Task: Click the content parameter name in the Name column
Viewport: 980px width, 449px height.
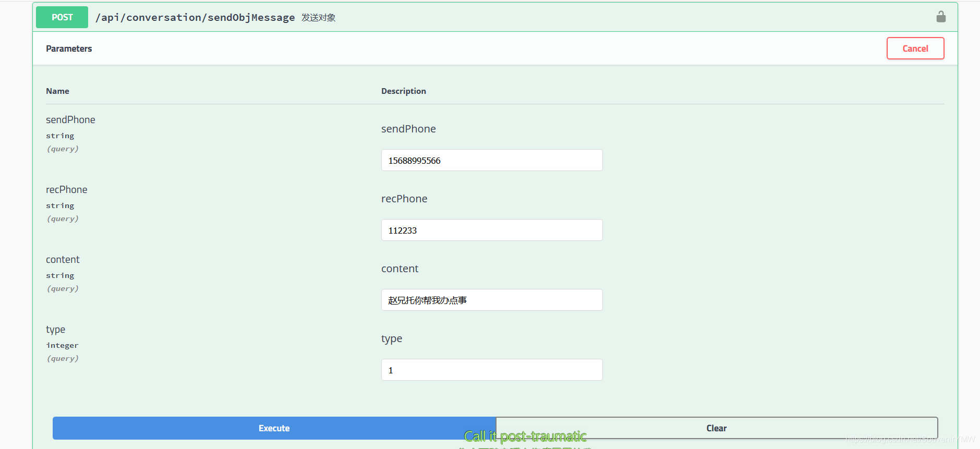Action: [63, 259]
